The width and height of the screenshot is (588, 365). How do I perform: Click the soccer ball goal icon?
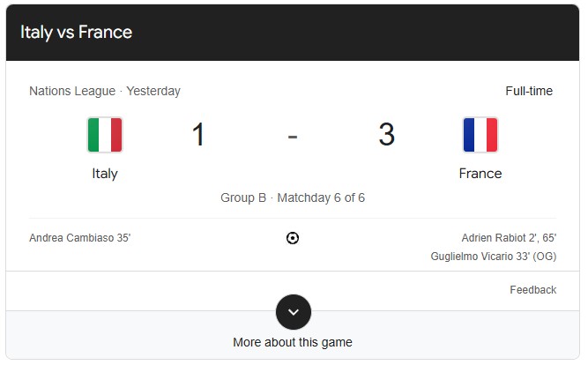[293, 238]
